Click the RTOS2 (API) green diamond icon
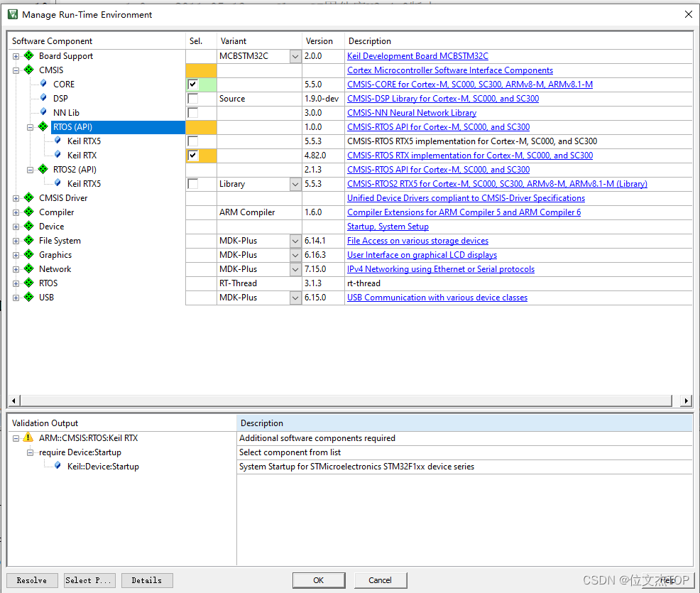Screen dimensions: 700x593 coord(43,169)
